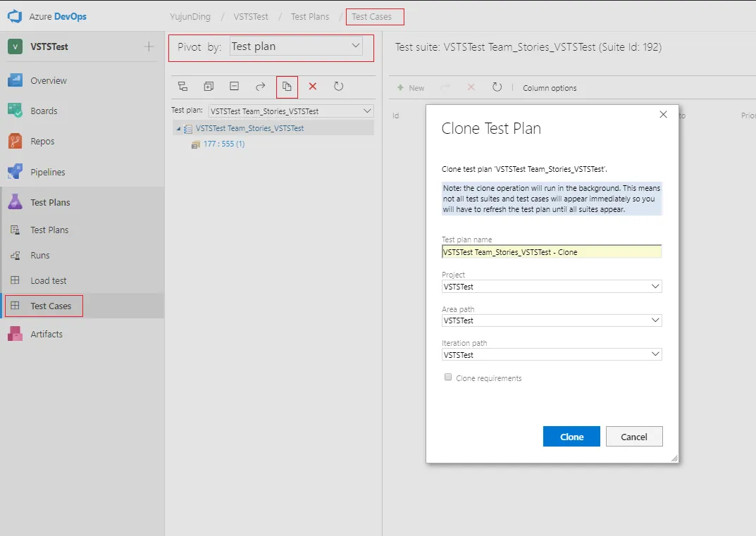Click the clone test plan icon
Screen dimensions: 756x536
click(287, 86)
